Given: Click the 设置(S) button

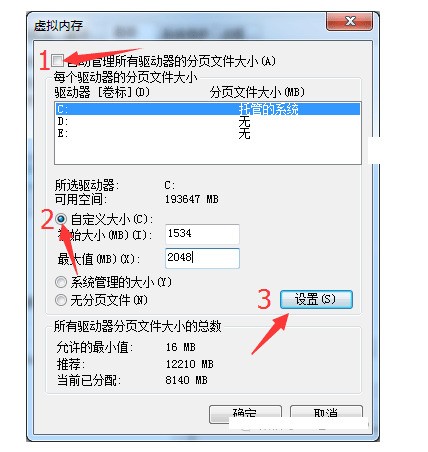Looking at the screenshot, I should coord(316,299).
